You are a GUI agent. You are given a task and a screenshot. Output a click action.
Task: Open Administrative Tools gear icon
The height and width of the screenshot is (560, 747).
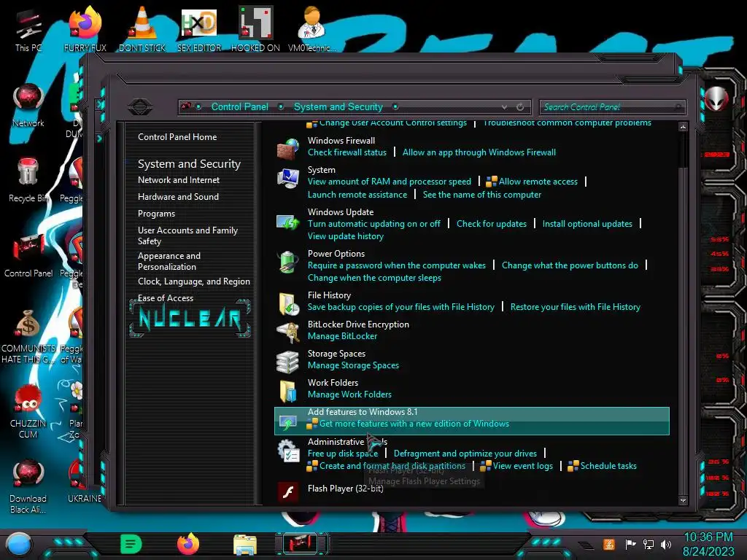(287, 451)
